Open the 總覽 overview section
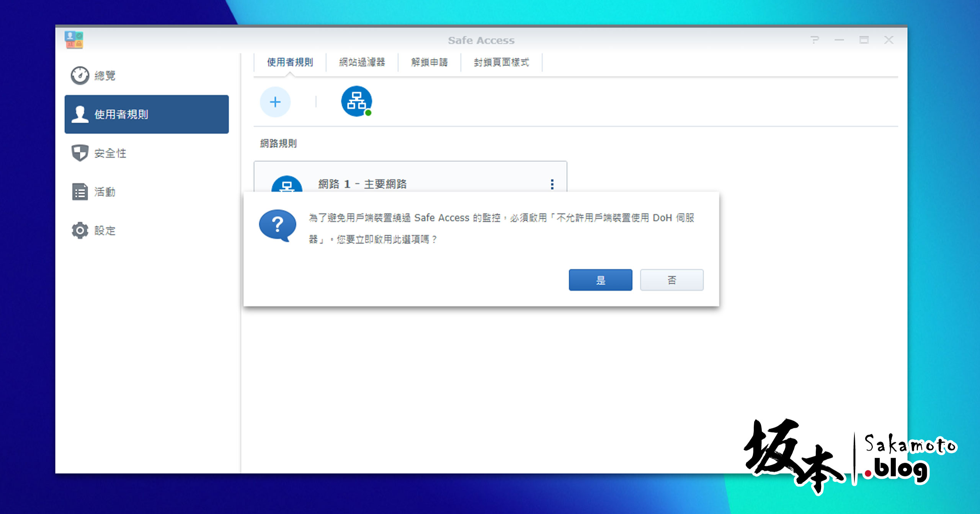 tap(147, 75)
